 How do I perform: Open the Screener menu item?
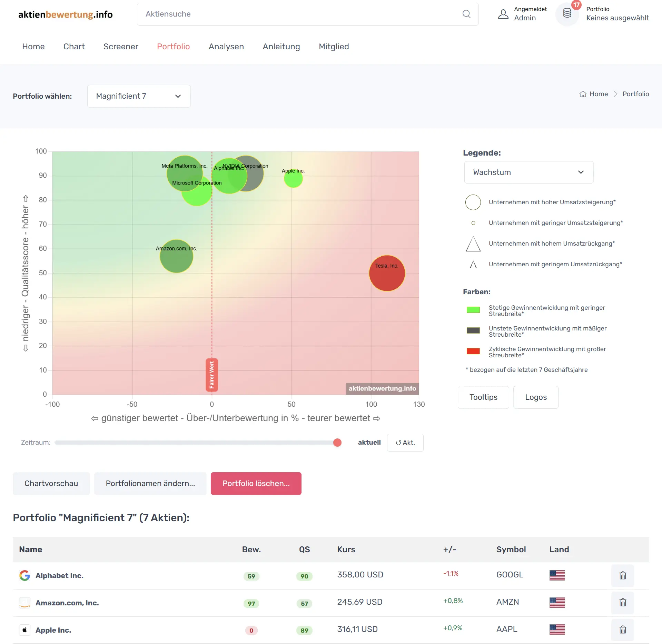click(121, 47)
